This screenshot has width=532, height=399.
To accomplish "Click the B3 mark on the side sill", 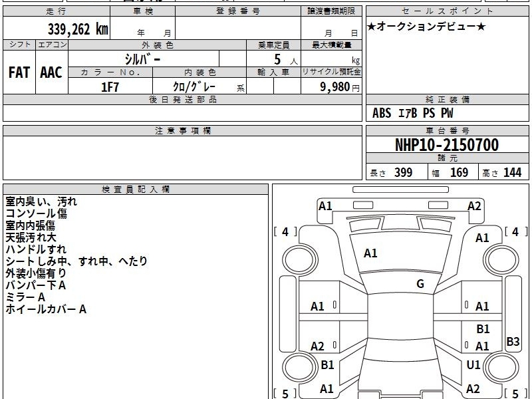I will point(513,341).
